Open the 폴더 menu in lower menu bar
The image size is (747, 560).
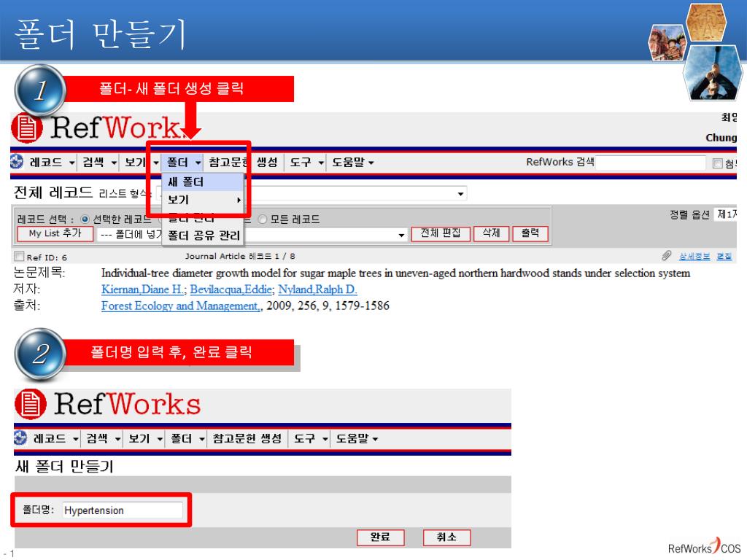point(187,438)
